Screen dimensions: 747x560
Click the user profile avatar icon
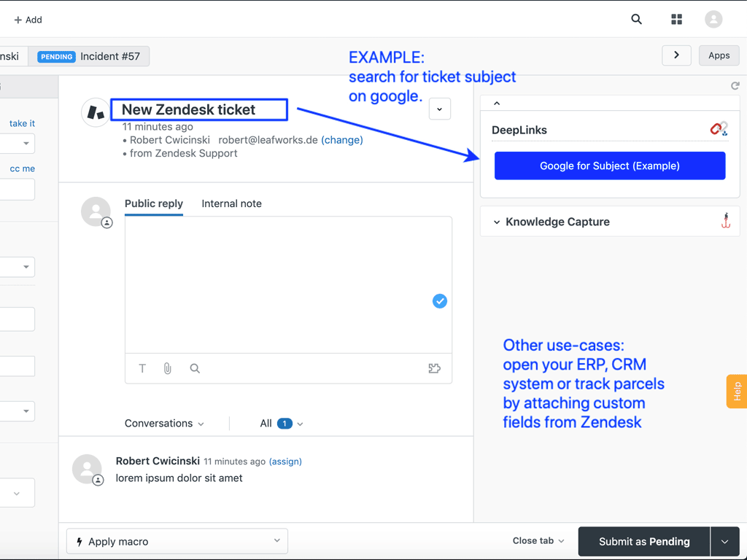713,20
